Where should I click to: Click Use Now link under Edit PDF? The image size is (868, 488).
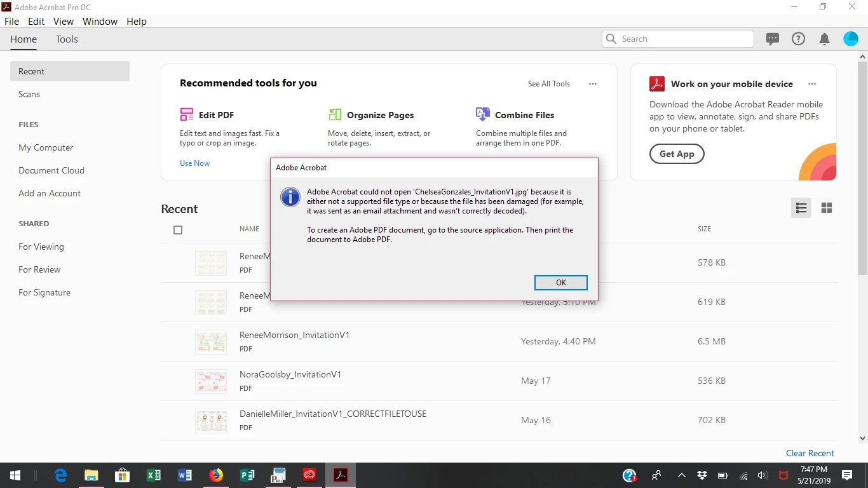tap(194, 163)
